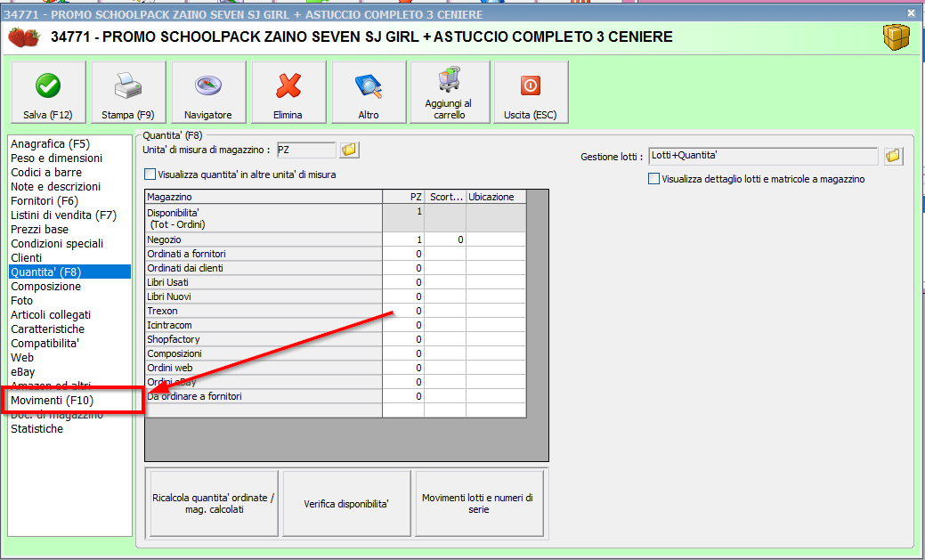Click Aggiungi al carrello cart button
The image size is (925, 560).
(450, 92)
